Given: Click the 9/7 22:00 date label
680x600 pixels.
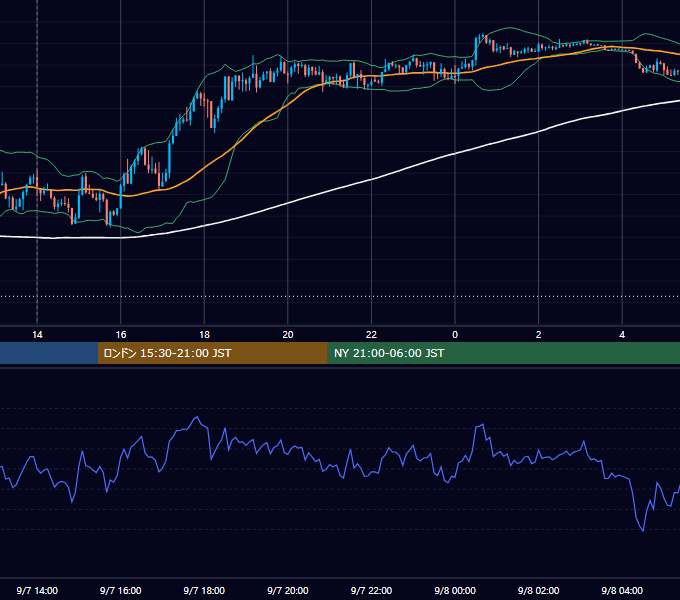Looking at the screenshot, I should pos(371,590).
